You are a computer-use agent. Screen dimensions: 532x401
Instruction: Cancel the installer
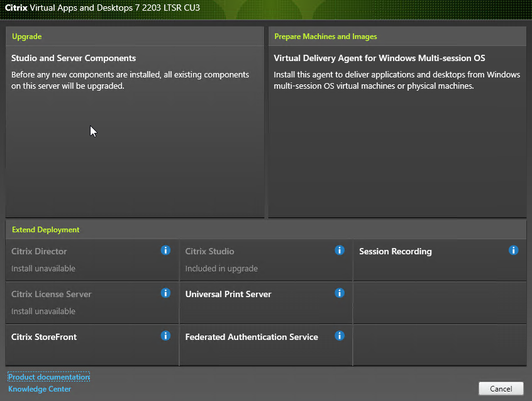[501, 389]
